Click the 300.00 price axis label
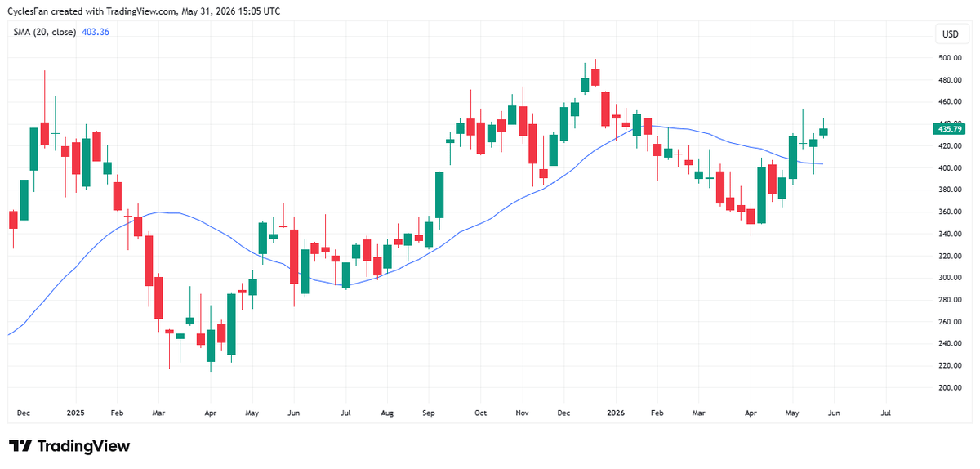980x469 pixels. [950, 278]
